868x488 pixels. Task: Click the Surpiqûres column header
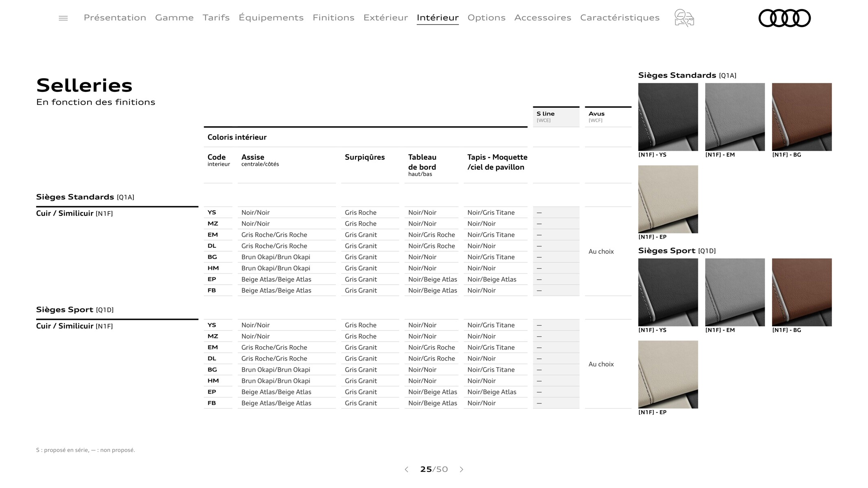pyautogui.click(x=365, y=157)
